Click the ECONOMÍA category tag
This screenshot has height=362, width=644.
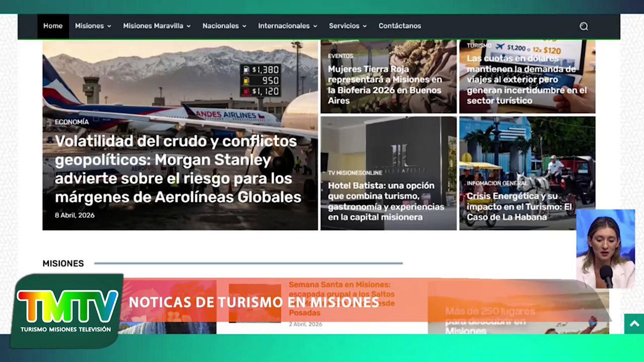[x=72, y=122]
